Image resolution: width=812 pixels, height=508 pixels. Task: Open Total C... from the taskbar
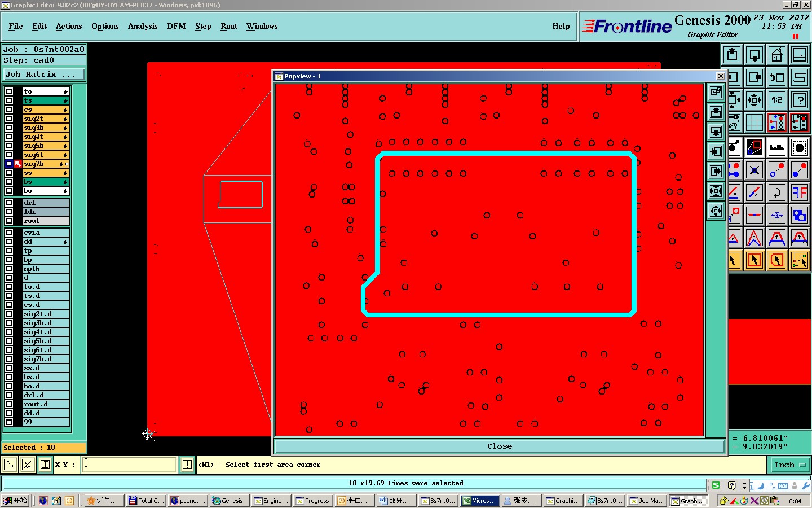146,501
